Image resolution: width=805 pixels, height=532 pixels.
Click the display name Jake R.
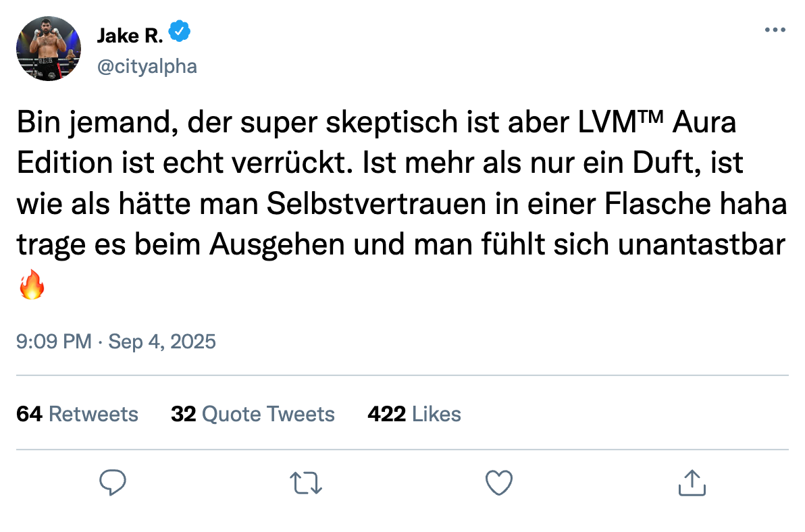tap(130, 35)
